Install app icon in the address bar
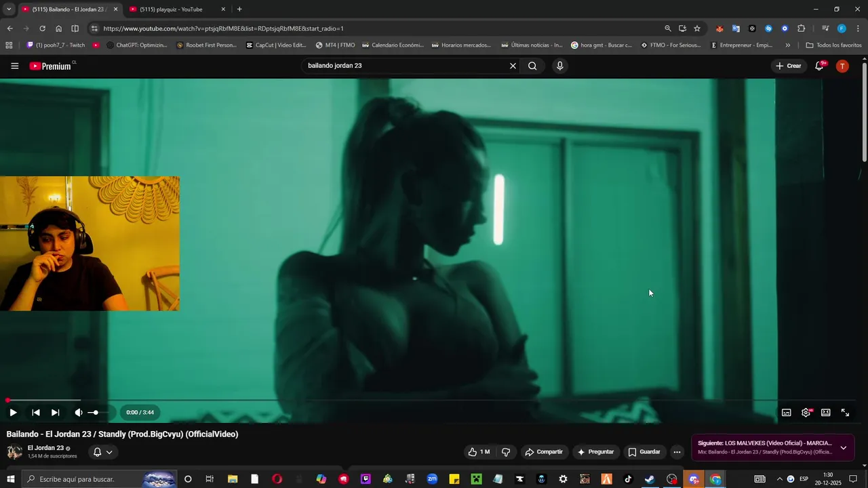The image size is (868, 488). pyautogui.click(x=682, y=28)
